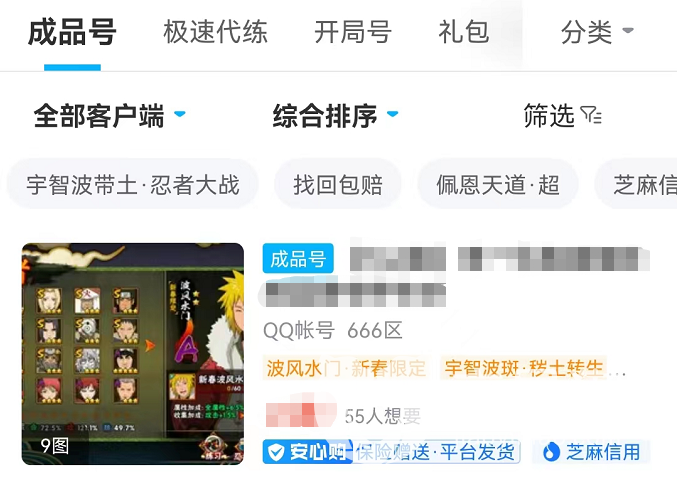Expand the 综合排序 sort dropdown
The height and width of the screenshot is (489, 680).
coord(335,115)
